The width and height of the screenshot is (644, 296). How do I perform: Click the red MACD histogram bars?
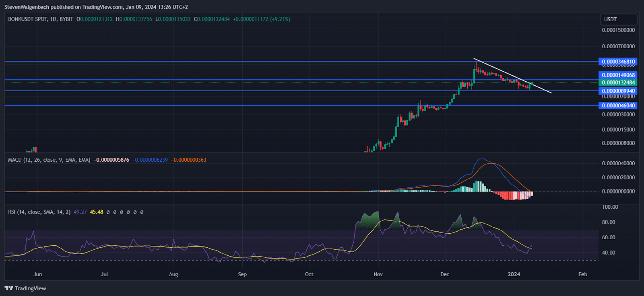[x=511, y=196]
